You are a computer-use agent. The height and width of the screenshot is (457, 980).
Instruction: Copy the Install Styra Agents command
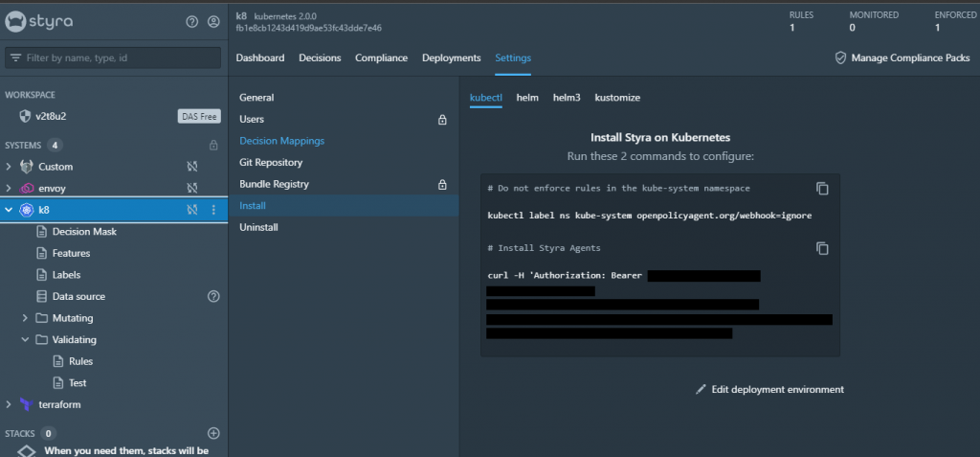(x=822, y=248)
